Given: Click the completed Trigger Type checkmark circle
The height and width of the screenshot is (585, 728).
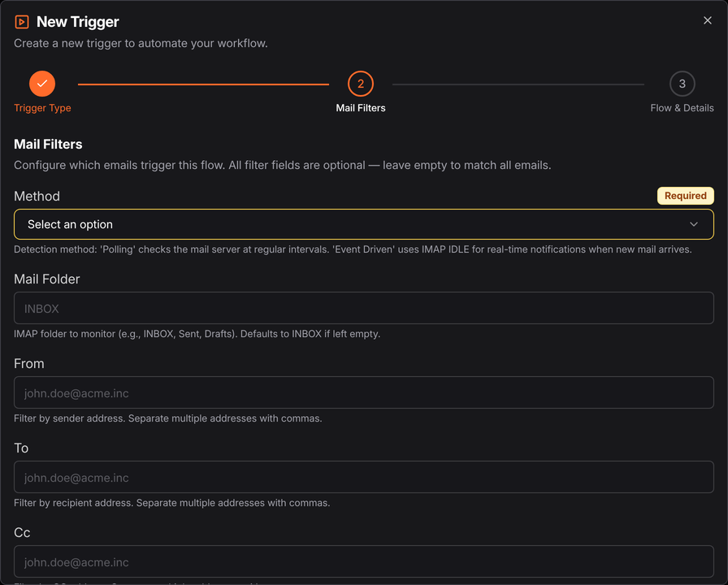Looking at the screenshot, I should tap(42, 84).
